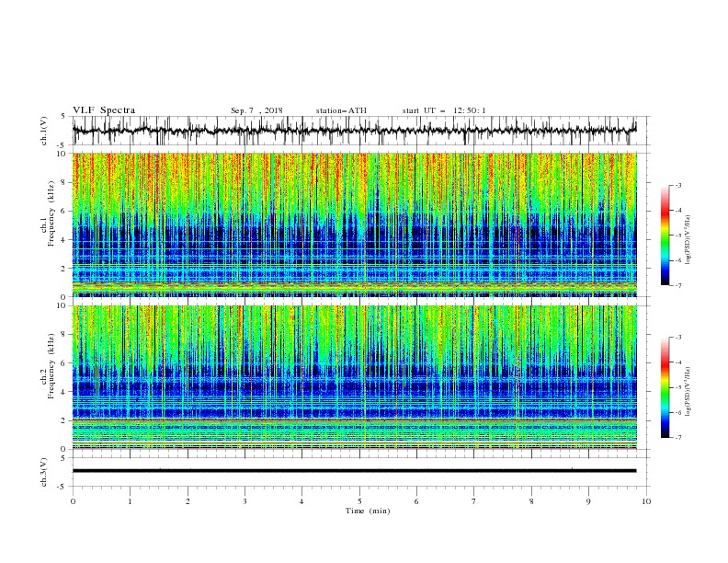
Task: Click the "8" kHz tick of ch.1 spectrogram
Action: [63, 182]
